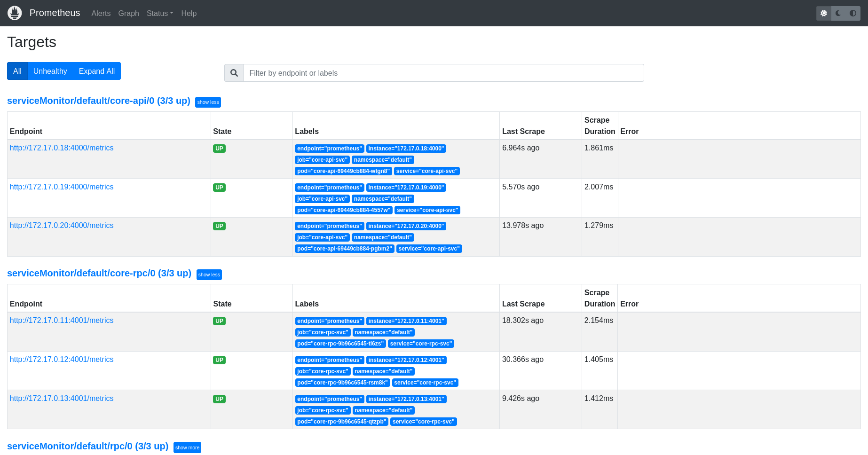Click label instance="172.17.0.19:4000"
Image resolution: width=868 pixels, height=455 pixels.
pos(406,188)
